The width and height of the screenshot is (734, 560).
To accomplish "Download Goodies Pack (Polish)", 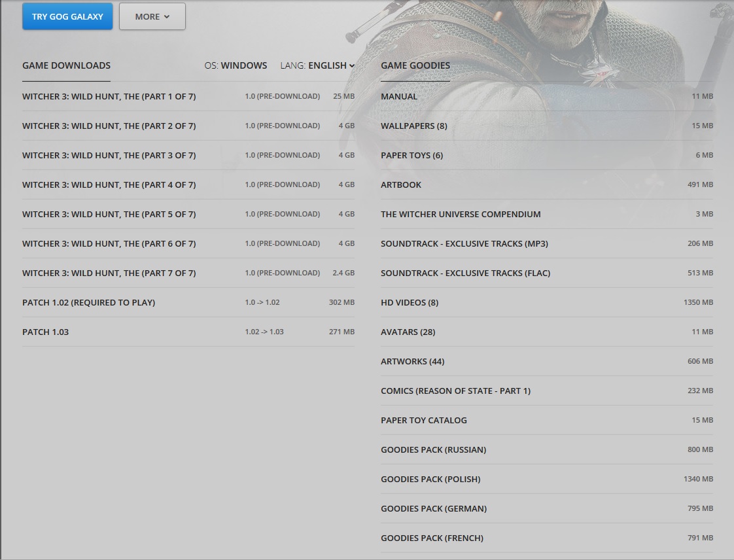I will click(547, 480).
